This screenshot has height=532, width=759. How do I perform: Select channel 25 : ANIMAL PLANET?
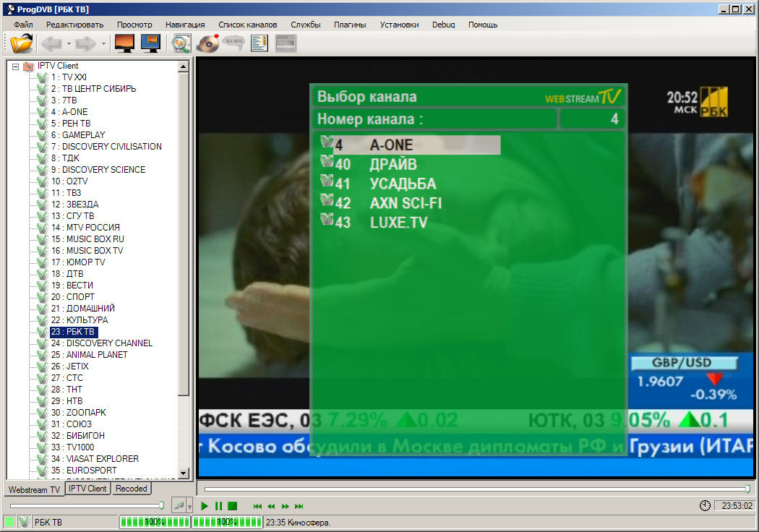coord(89,355)
